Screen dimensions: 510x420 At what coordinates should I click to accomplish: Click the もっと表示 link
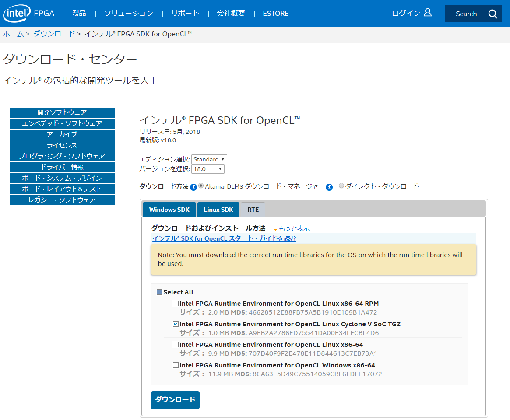click(x=294, y=228)
